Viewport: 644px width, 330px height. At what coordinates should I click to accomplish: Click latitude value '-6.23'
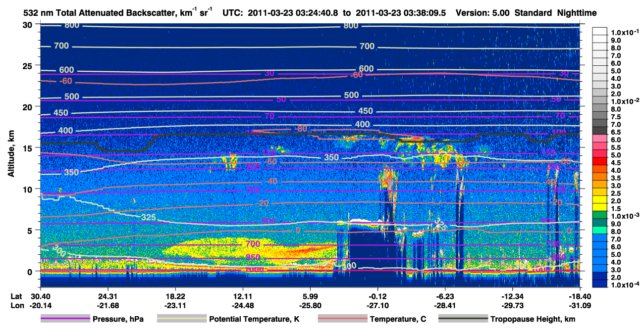(445, 297)
